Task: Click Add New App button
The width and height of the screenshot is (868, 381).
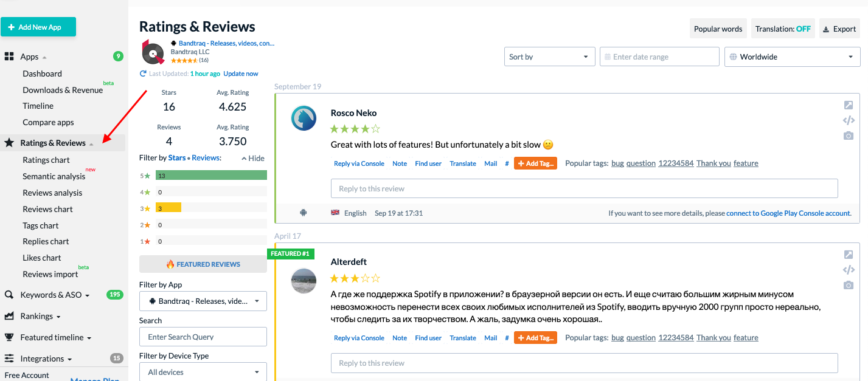Action: [x=38, y=27]
